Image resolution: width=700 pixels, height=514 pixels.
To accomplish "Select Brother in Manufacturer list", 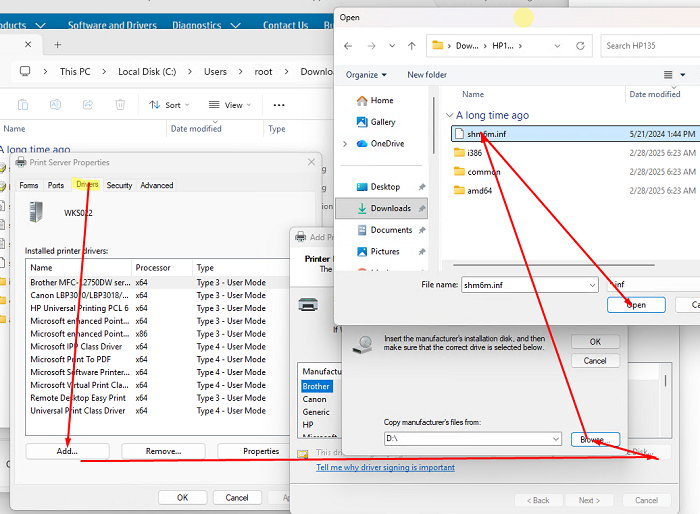I will coord(316,386).
